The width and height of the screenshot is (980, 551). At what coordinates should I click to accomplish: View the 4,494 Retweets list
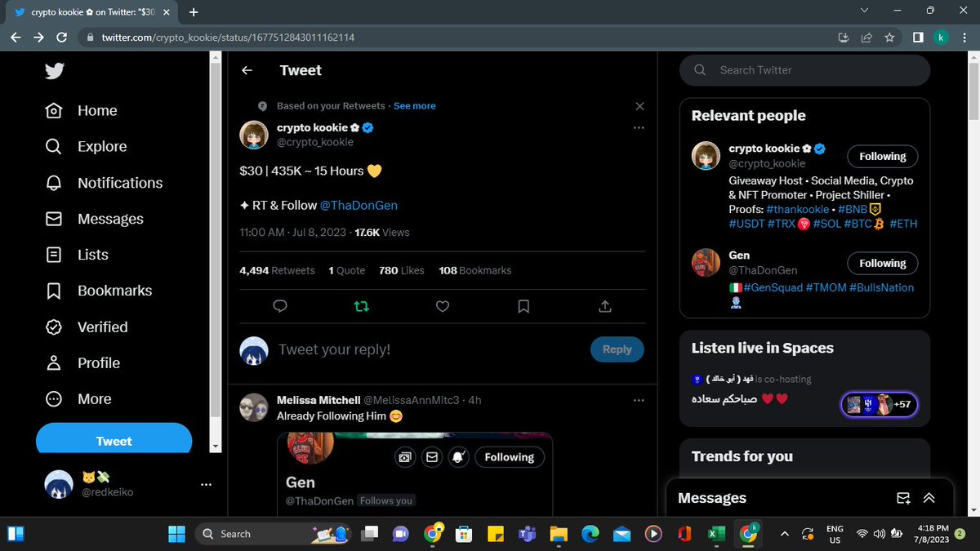point(277,270)
